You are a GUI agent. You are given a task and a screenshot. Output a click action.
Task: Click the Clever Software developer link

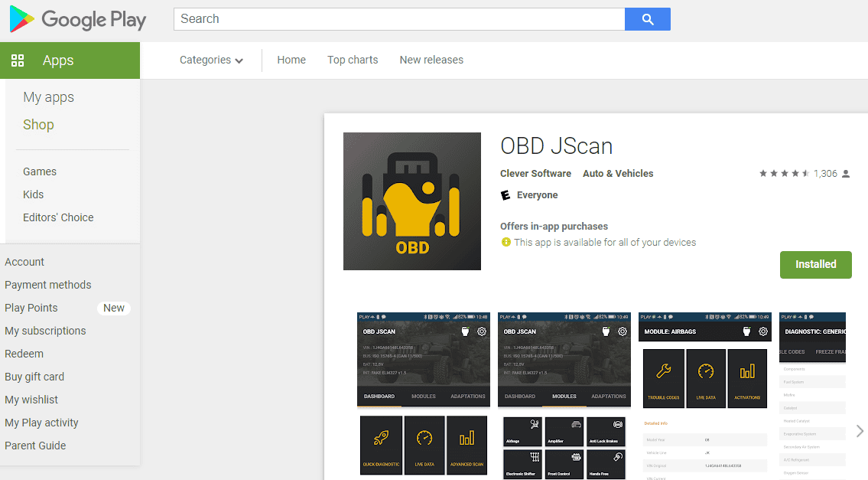coord(535,174)
